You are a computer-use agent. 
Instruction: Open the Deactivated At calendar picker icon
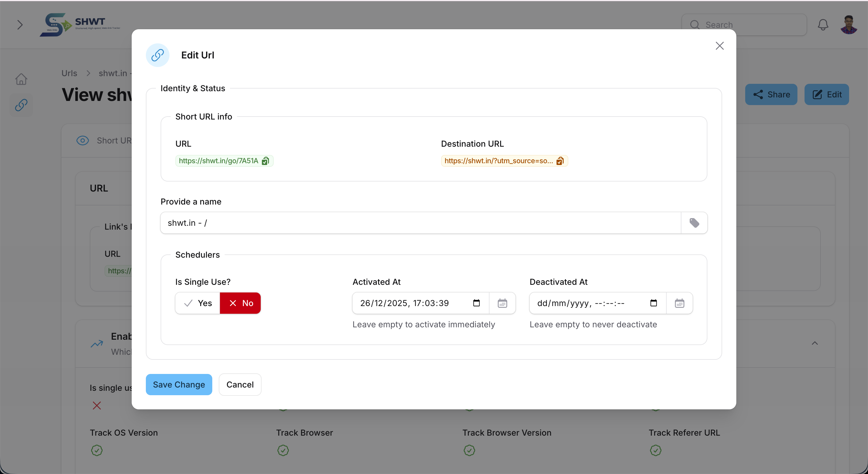[679, 303]
